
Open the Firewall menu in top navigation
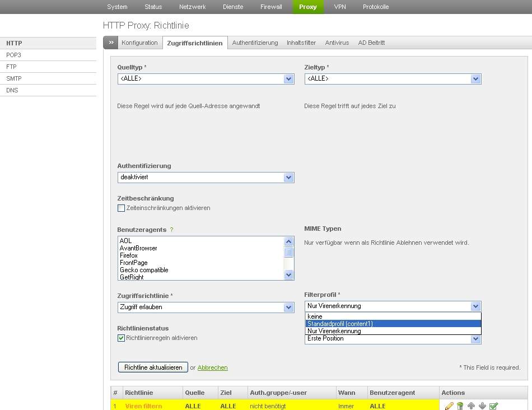click(272, 7)
